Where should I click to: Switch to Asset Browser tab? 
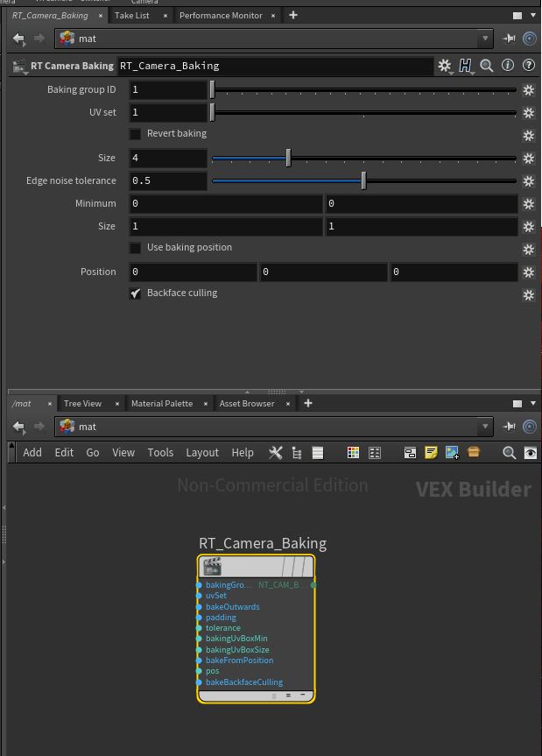coord(247,404)
